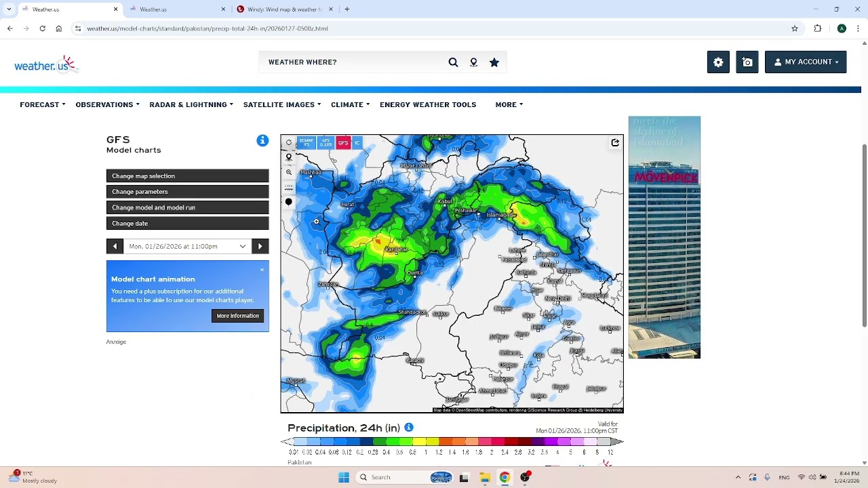Close the Windy tab
The image size is (868, 488).
[x=331, y=9]
